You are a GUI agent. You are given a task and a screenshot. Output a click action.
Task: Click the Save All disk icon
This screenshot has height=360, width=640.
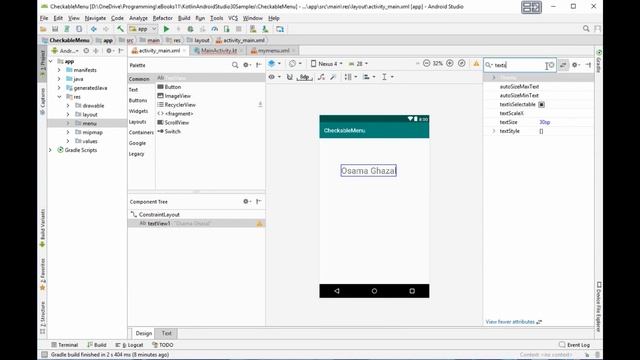click(x=55, y=29)
